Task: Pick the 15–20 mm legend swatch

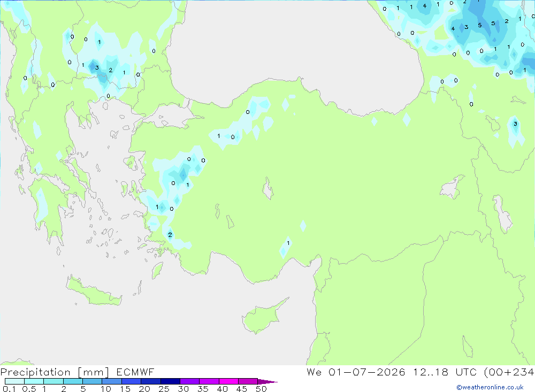Action: (x=131, y=381)
